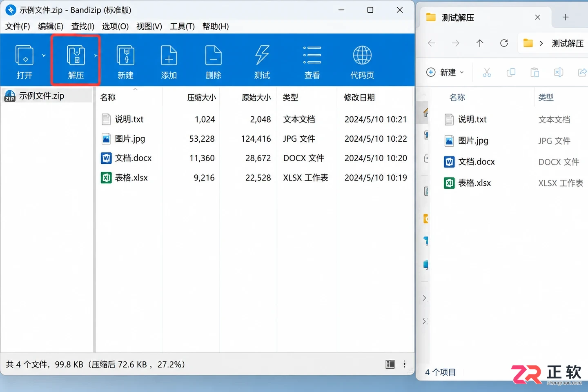This screenshot has width=588, height=392.
Task: Open the 新建 dropdown in Explorer
Action: coord(445,72)
